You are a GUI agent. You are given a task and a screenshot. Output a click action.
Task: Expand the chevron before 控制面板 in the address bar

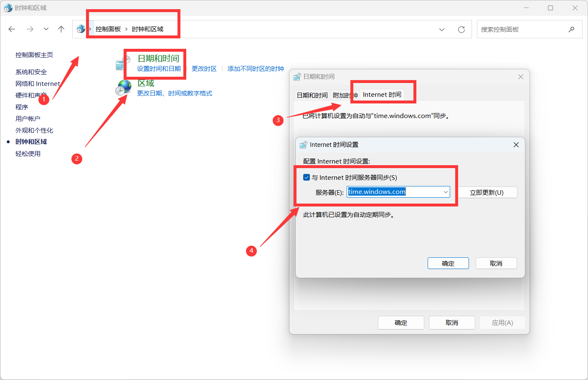(x=90, y=29)
